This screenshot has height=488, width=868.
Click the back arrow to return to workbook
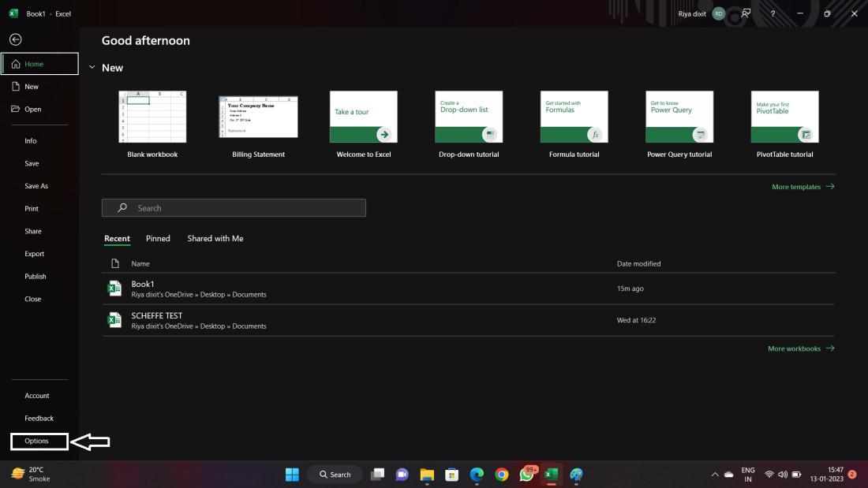[x=15, y=39]
